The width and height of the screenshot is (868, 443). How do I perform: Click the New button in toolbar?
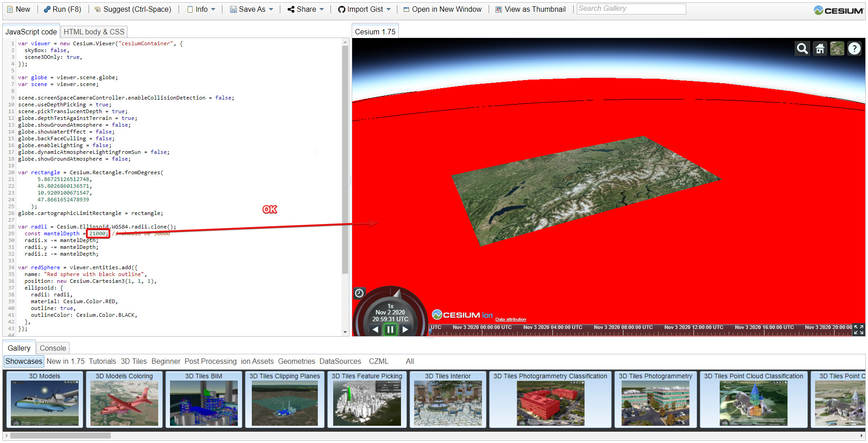click(x=19, y=9)
